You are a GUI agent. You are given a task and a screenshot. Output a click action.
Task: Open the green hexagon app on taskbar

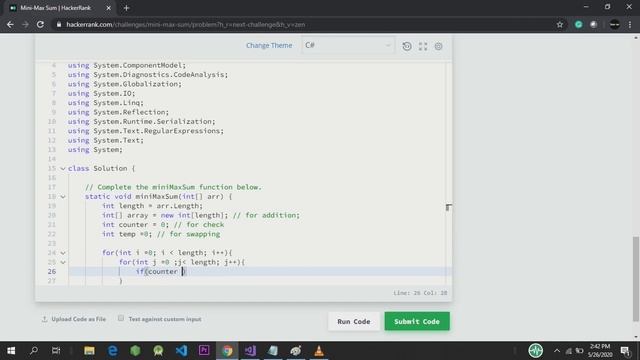click(x=136, y=351)
